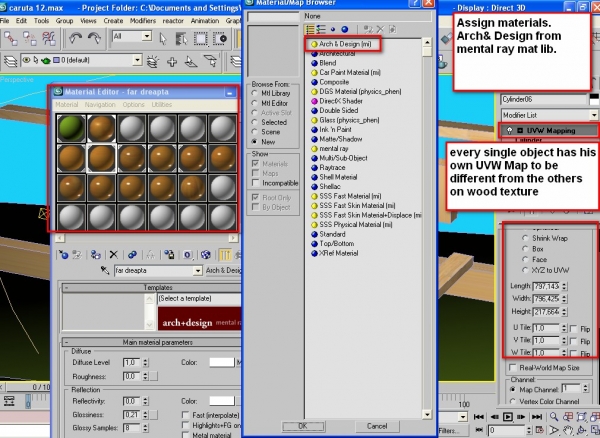600x438 pixels.
Task: Click Get Material icon in Material Editor
Action: [x=64, y=255]
